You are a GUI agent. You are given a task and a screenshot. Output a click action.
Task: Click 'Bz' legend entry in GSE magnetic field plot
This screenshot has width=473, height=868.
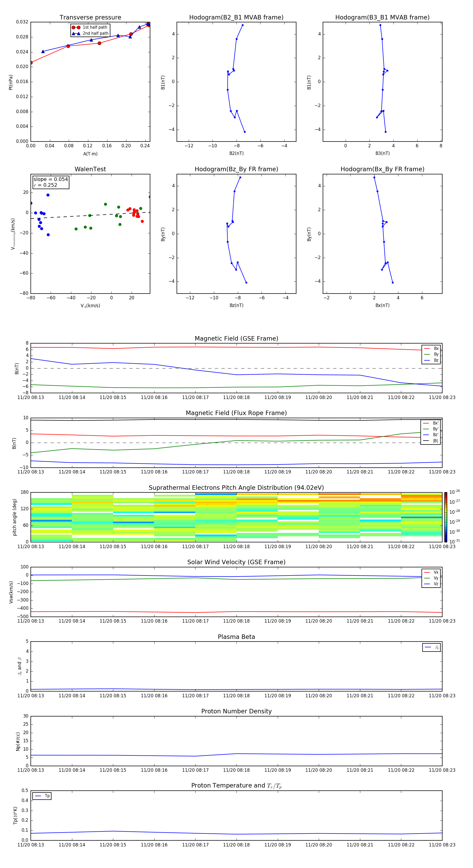coord(431,360)
